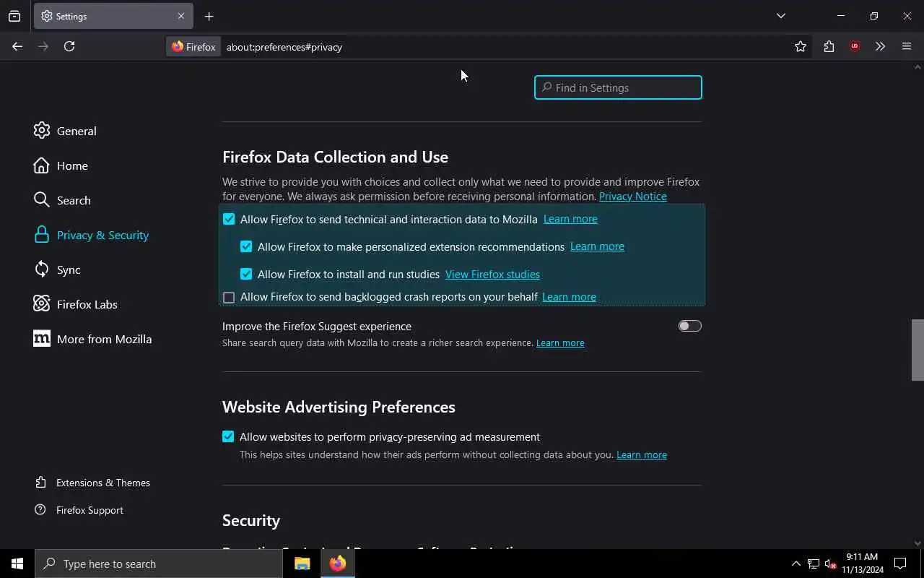The width and height of the screenshot is (924, 578).
Task: Open the Extensions puzzle icon
Action: pyautogui.click(x=829, y=46)
